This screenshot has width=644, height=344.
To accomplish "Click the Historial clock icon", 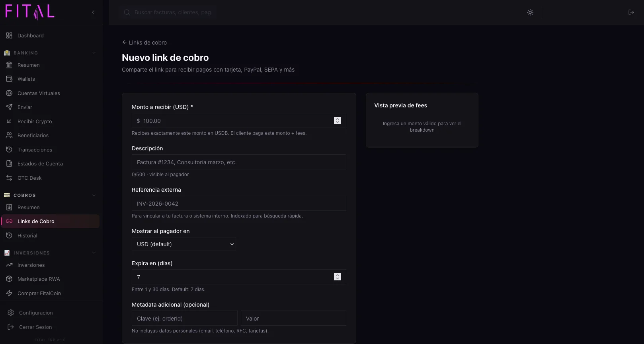I will [x=9, y=235].
